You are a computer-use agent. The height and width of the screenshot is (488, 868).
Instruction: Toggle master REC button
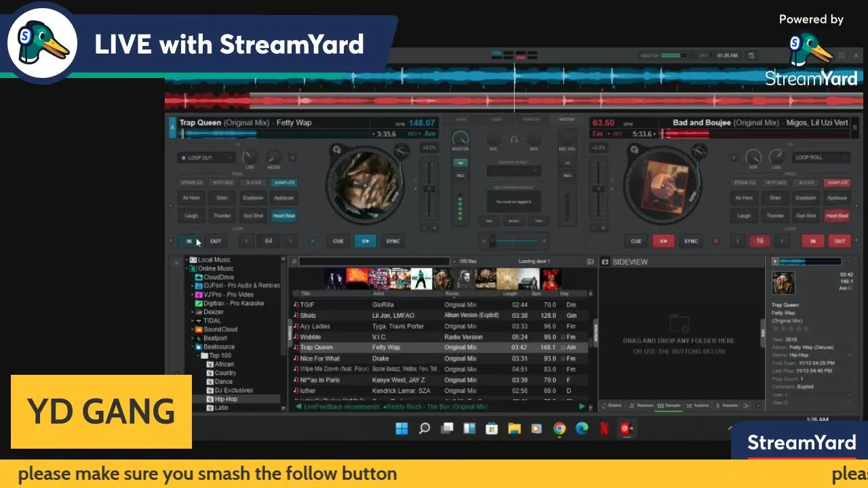[x=460, y=176]
